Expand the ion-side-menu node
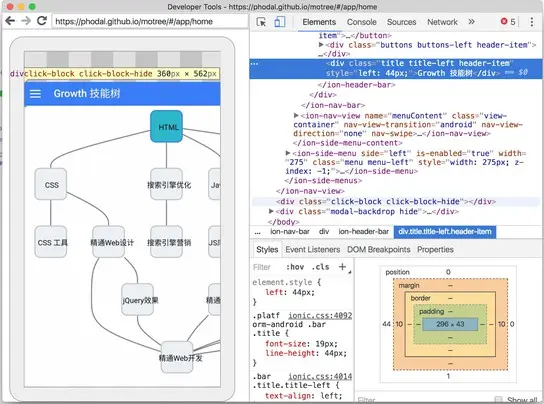 (288, 153)
